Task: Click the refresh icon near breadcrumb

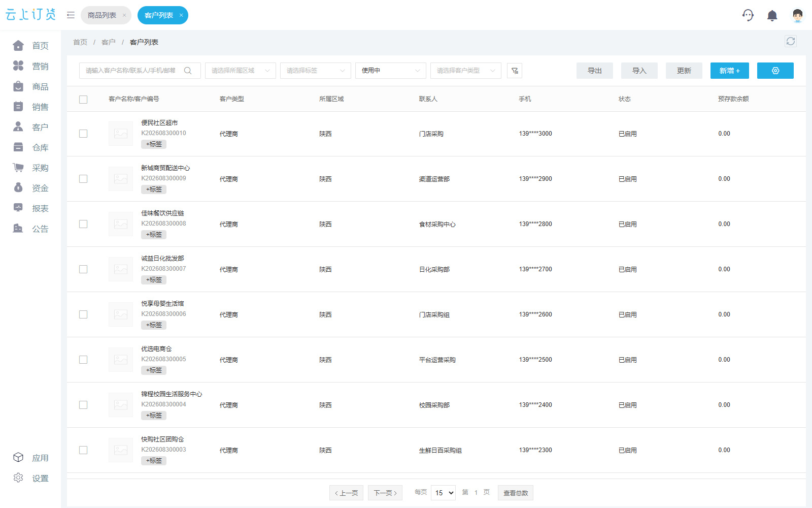Action: pyautogui.click(x=791, y=41)
